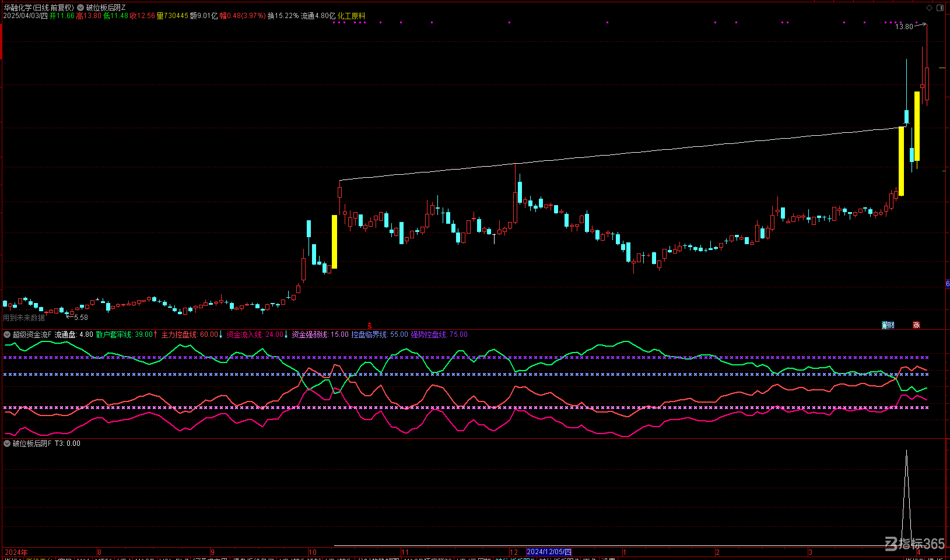Image resolution: width=950 pixels, height=560 pixels.
Task: Click the red 涨 badge icon
Action: click(x=916, y=325)
